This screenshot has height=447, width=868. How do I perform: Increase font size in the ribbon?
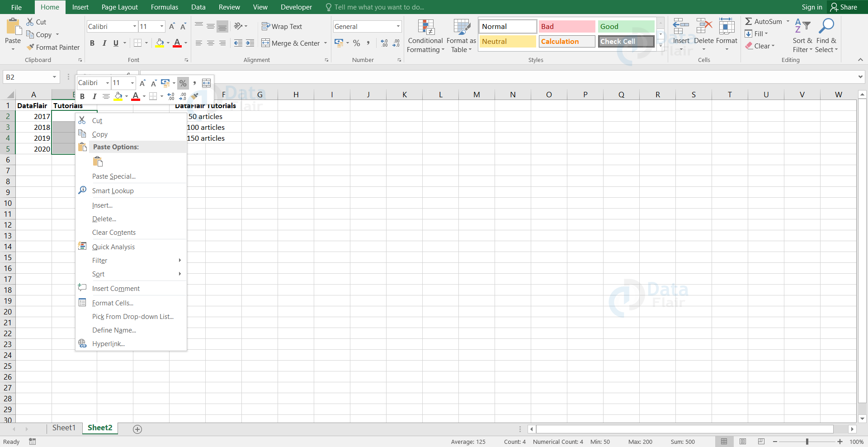[172, 26]
